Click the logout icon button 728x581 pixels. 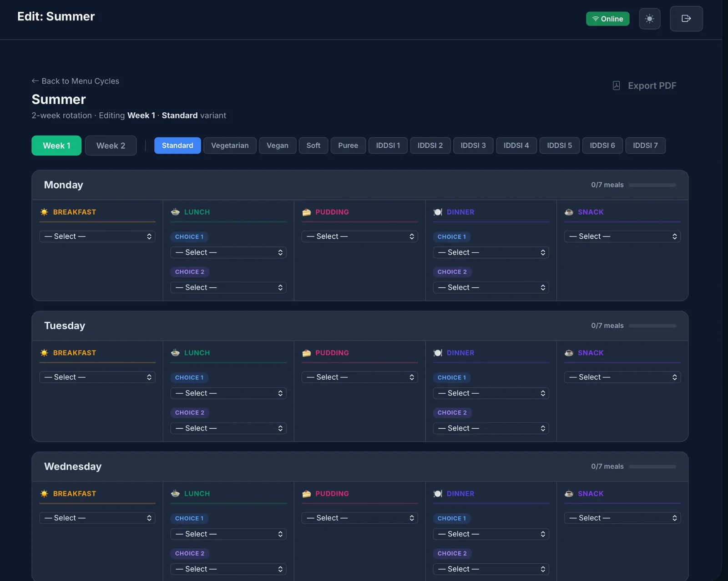(x=686, y=19)
